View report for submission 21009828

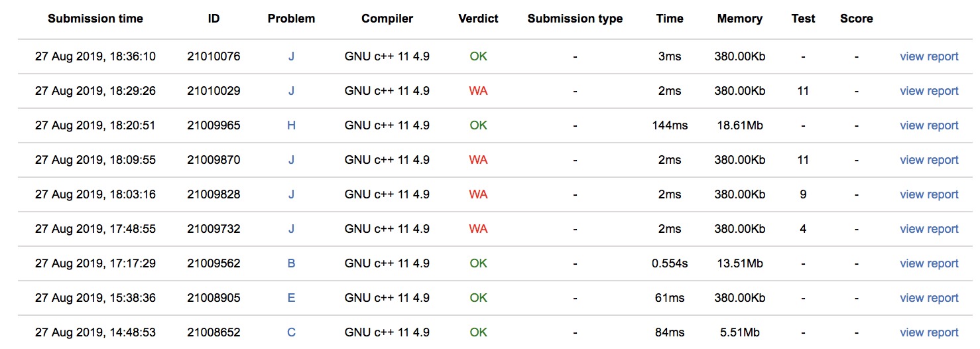pos(928,194)
